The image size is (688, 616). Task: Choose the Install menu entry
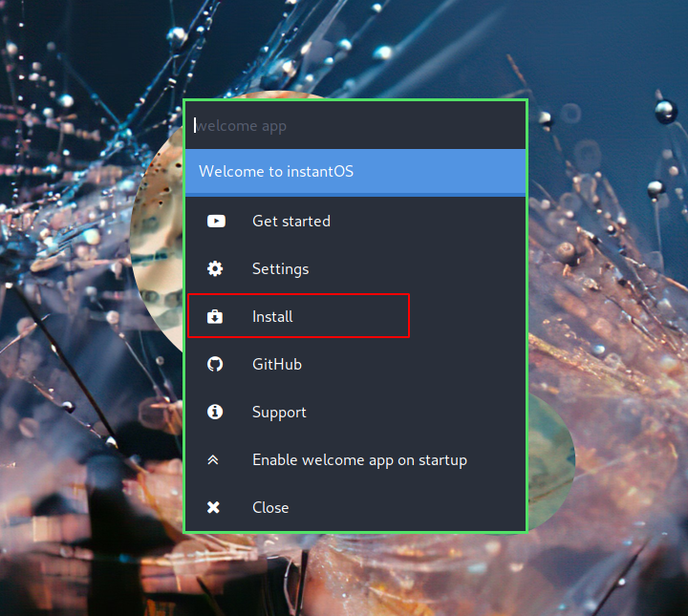tap(355, 316)
